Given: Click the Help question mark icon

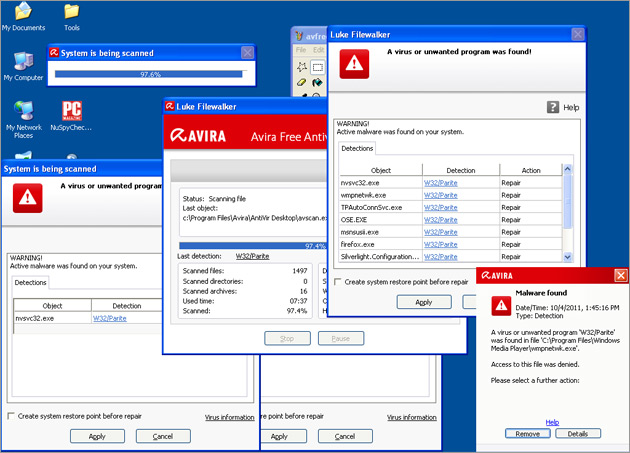Looking at the screenshot, I should (553, 107).
